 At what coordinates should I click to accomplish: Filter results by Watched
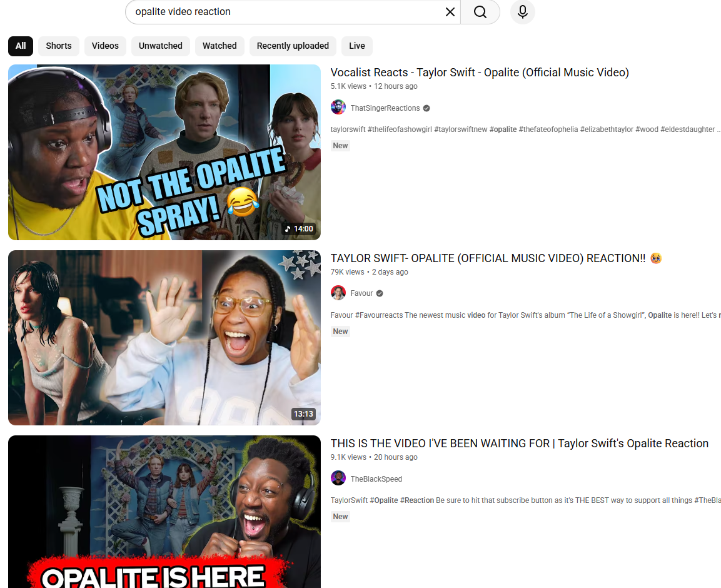[x=219, y=46]
